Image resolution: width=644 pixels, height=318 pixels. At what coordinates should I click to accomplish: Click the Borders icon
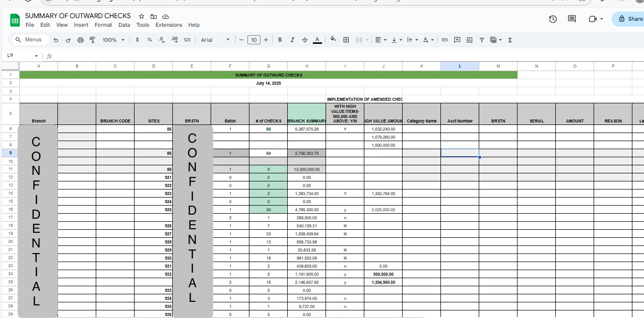pos(346,40)
